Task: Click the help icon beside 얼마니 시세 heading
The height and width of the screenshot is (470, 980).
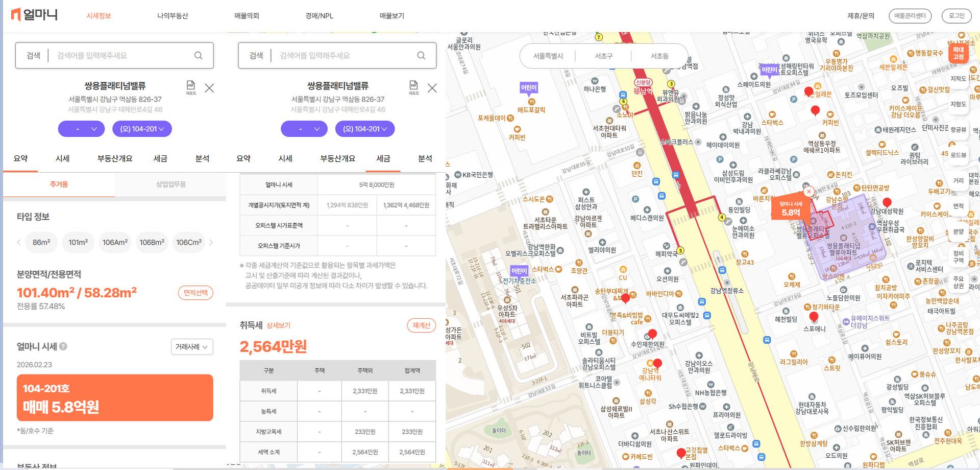Action: (63, 346)
